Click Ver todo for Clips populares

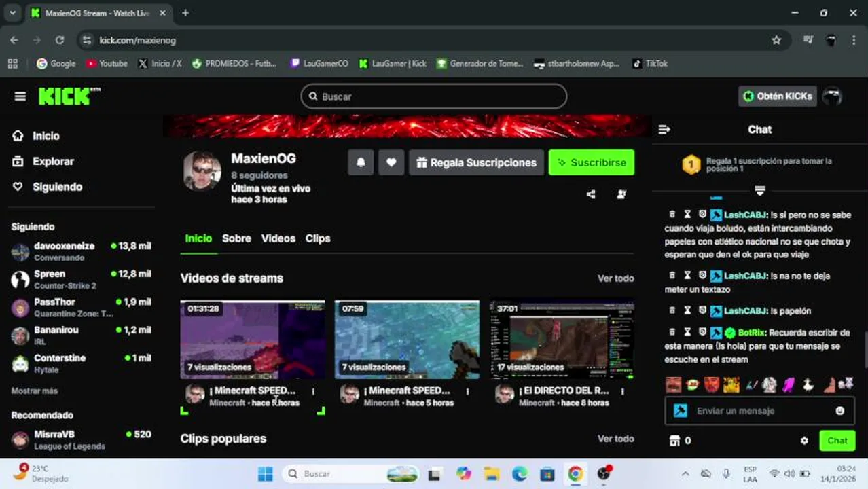click(615, 439)
